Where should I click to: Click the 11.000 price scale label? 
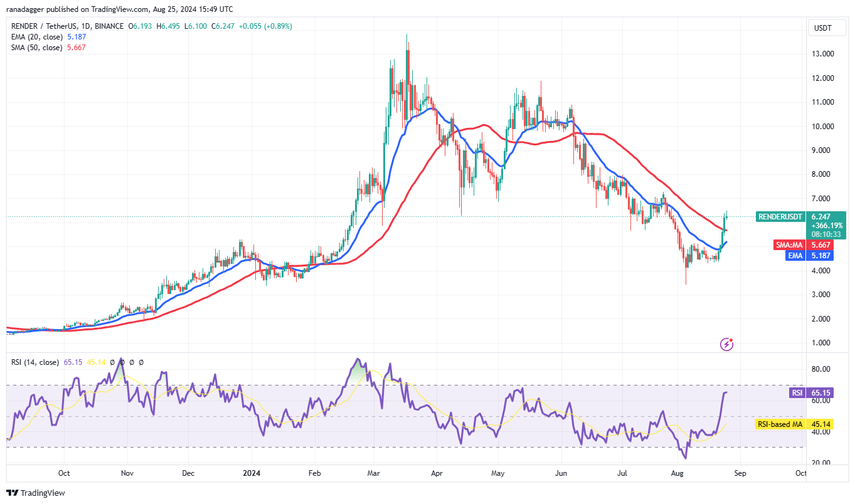point(822,102)
